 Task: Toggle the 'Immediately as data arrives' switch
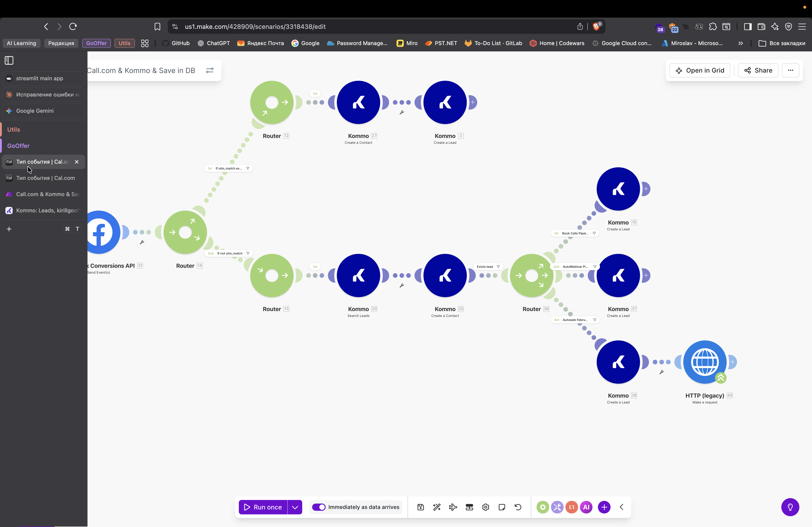tap(319, 507)
